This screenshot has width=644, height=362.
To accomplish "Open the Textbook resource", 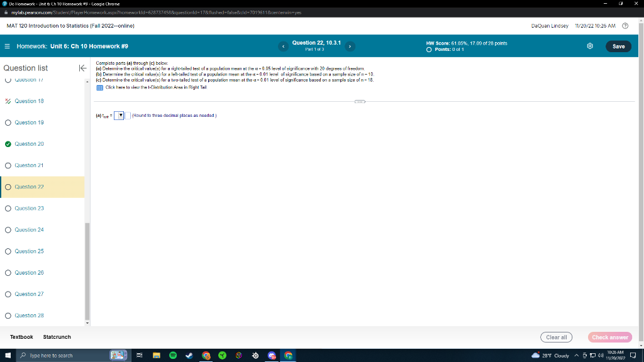I will (x=21, y=337).
